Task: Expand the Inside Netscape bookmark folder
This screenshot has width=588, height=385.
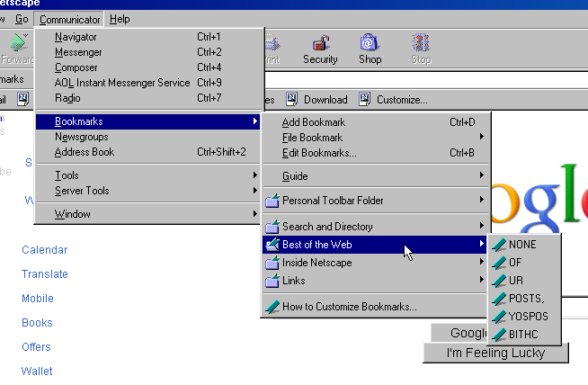Action: 316,263
